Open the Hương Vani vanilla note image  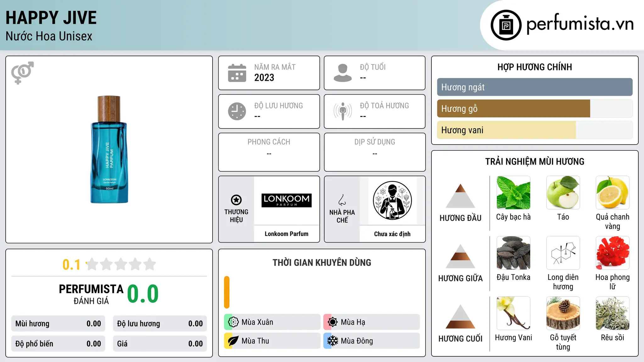pyautogui.click(x=513, y=313)
